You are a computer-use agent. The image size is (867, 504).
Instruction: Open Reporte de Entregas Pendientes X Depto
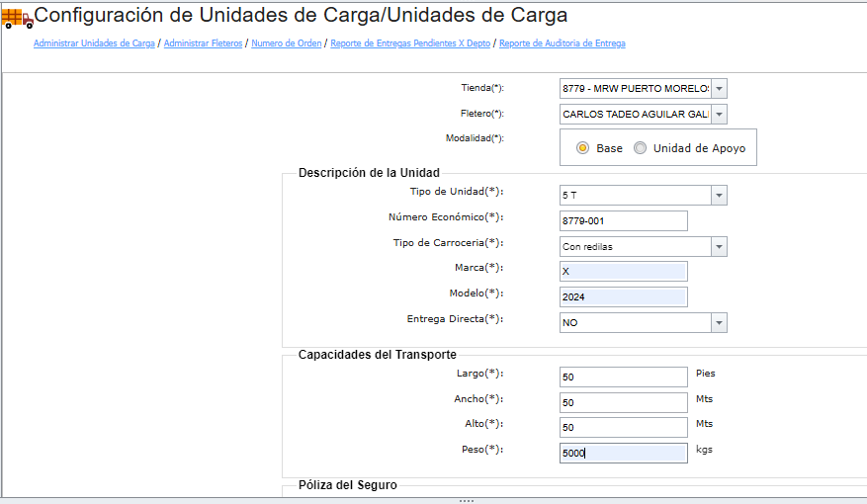(410, 43)
